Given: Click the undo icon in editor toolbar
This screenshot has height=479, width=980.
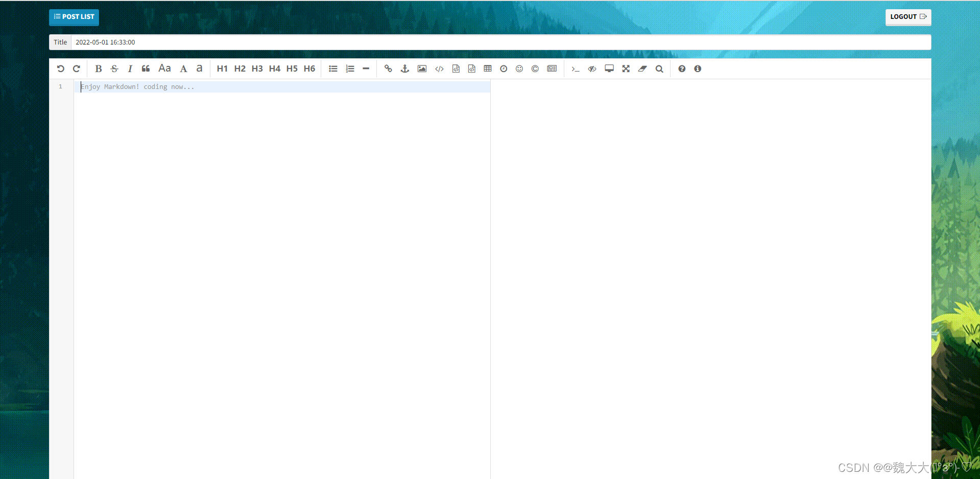Looking at the screenshot, I should click(x=61, y=69).
